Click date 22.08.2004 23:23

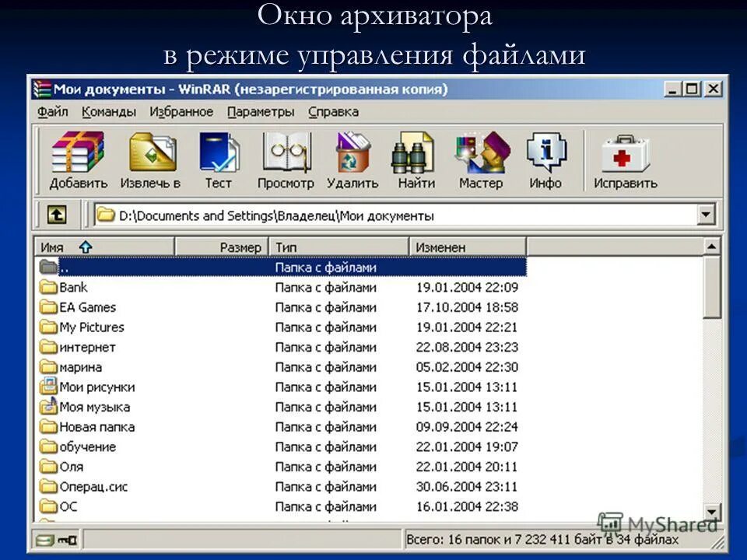(467, 347)
